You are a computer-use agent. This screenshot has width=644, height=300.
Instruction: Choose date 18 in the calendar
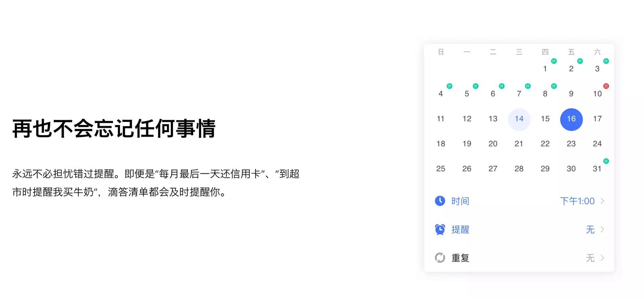point(441,144)
